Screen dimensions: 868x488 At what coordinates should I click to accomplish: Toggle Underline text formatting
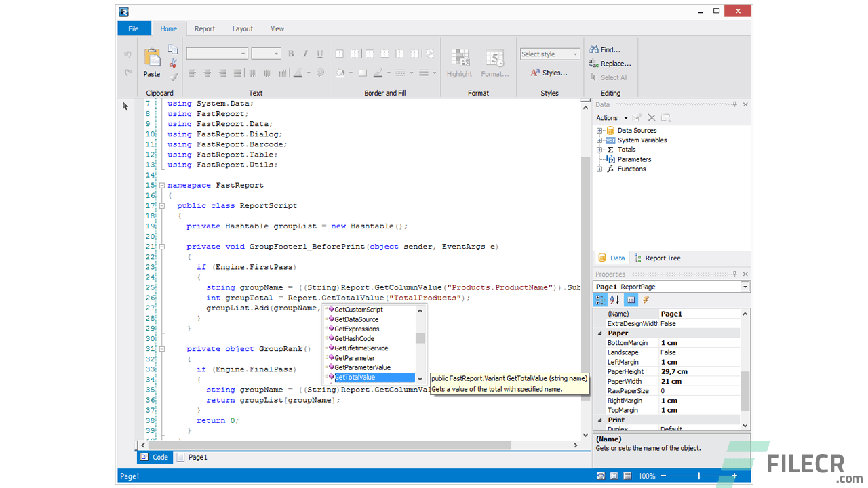click(x=319, y=54)
